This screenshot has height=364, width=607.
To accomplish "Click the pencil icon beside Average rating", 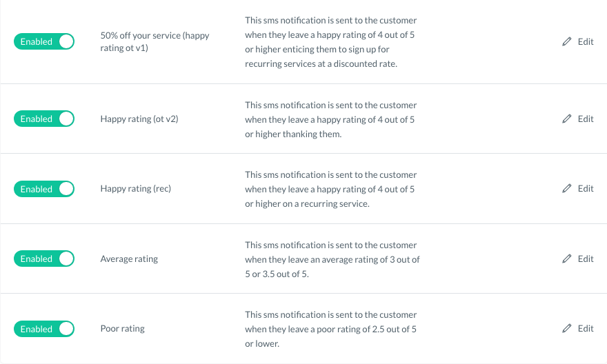I will tap(567, 259).
